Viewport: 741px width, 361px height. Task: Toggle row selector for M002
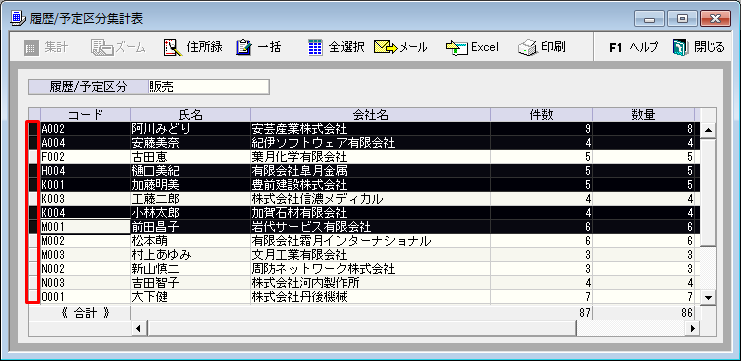point(33,241)
